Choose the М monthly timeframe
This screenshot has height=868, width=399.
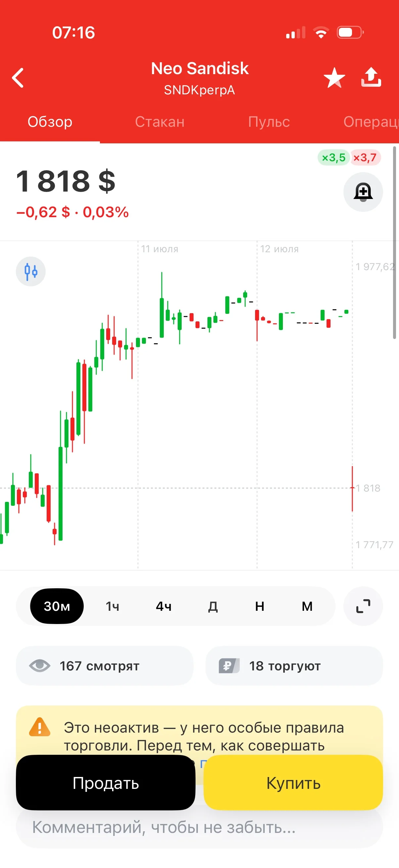pyautogui.click(x=307, y=606)
